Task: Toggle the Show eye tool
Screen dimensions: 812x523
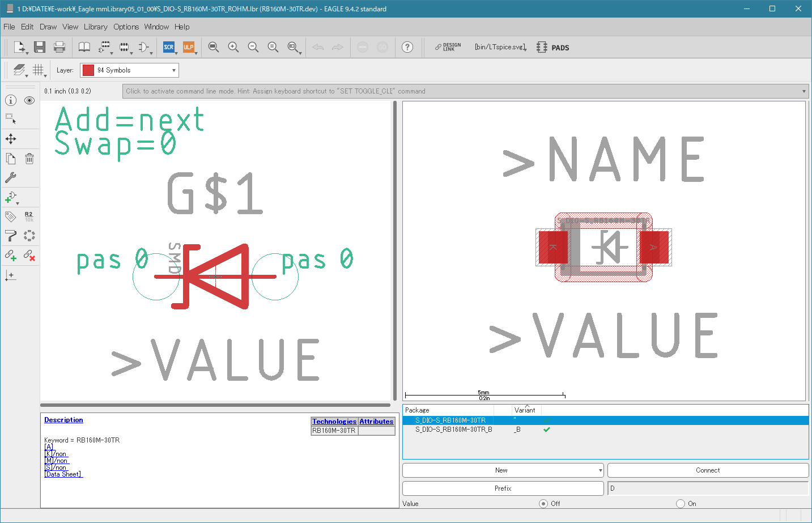Action: pos(29,100)
